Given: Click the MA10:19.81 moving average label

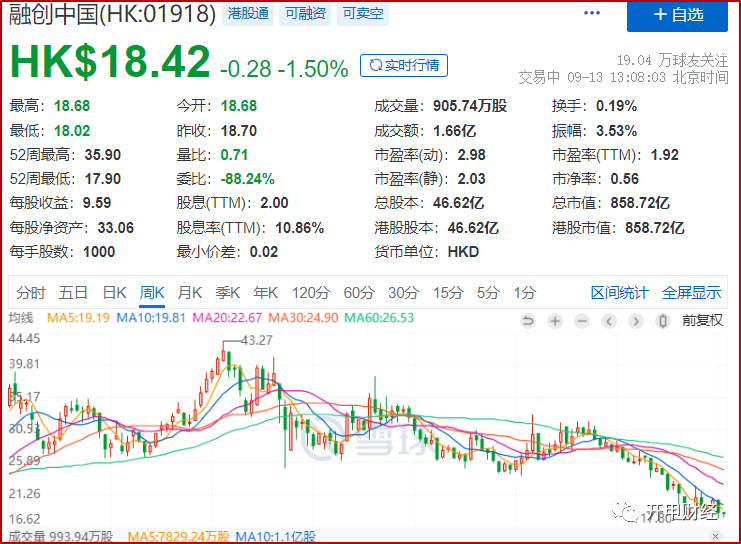Looking at the screenshot, I should pyautogui.click(x=151, y=318).
